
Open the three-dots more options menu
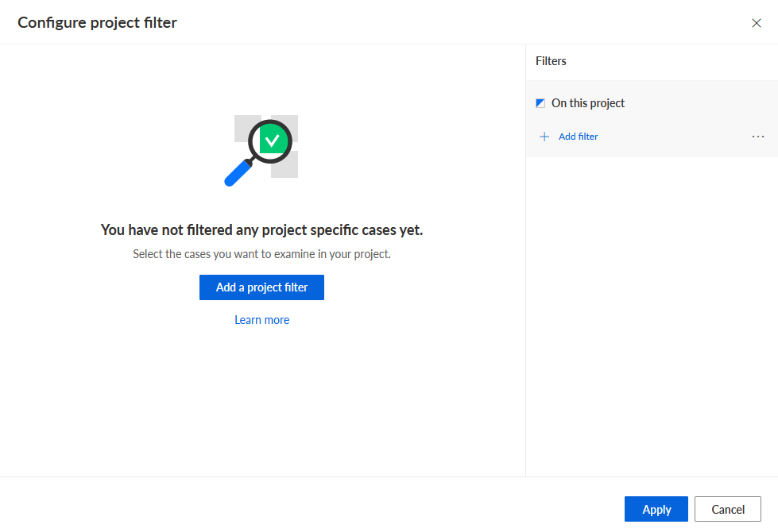click(757, 137)
